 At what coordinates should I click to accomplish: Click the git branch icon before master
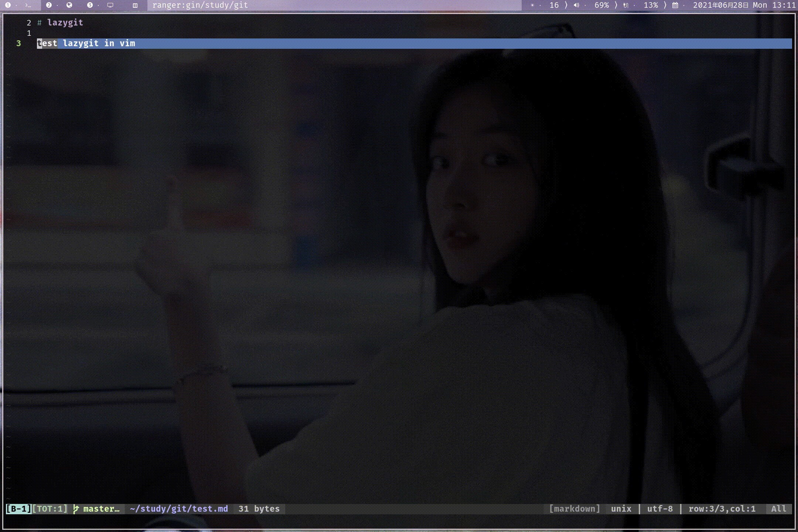pyautogui.click(x=76, y=509)
